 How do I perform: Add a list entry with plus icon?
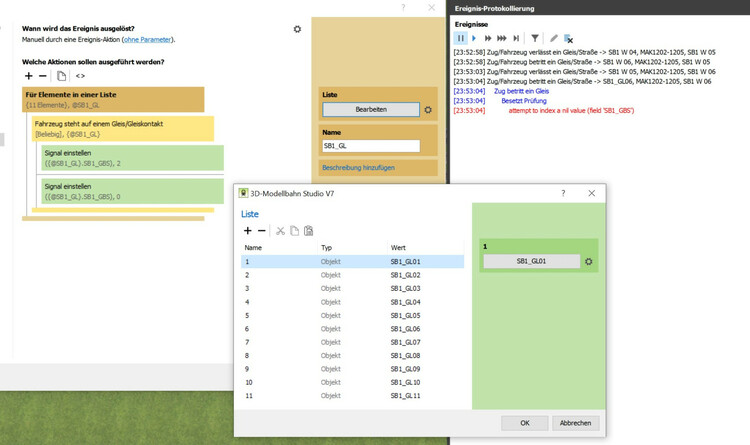pyautogui.click(x=247, y=231)
